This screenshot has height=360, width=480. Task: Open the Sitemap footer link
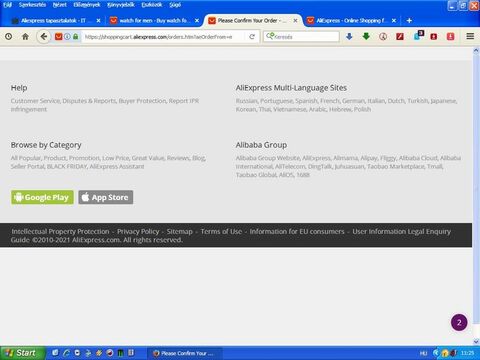point(180,231)
